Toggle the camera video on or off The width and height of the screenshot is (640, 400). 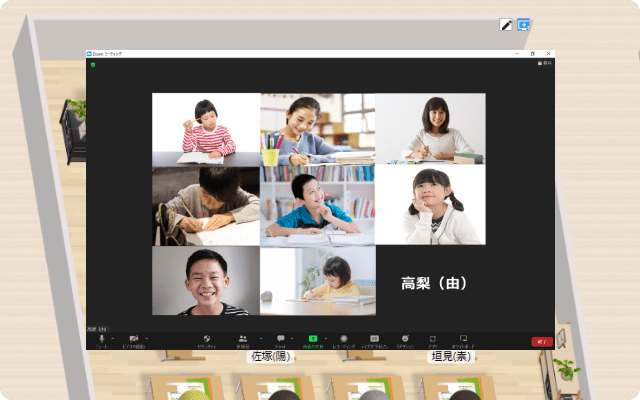[x=133, y=340]
